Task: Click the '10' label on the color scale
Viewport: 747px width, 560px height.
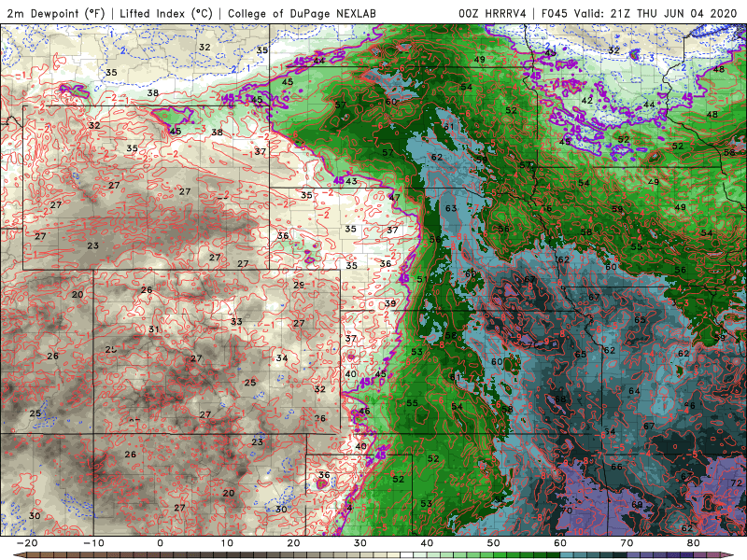Action: (227, 543)
